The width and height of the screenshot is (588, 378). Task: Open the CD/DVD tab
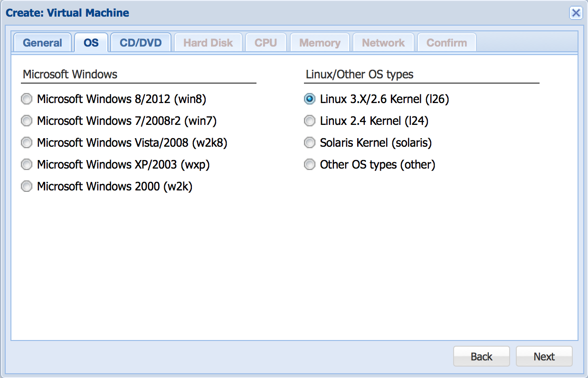click(141, 43)
